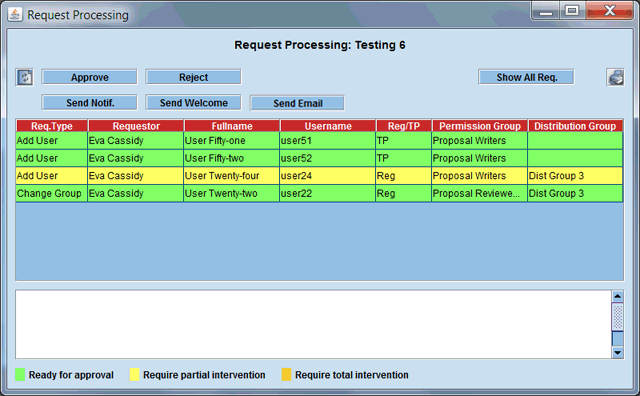Viewport: 640px width, 396px height.
Task: Click the Send Notif. button
Action: coord(89,103)
